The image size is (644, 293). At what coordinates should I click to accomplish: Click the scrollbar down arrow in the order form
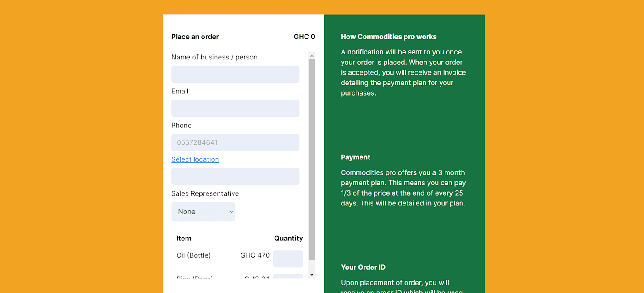312,275
